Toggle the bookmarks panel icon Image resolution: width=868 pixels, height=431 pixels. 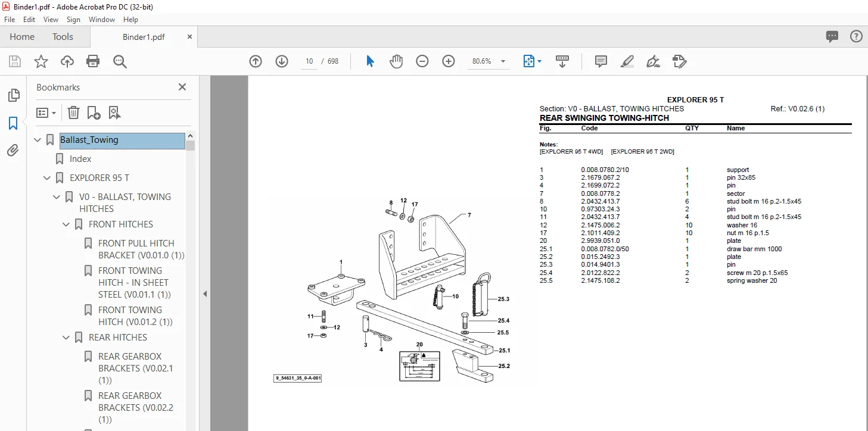click(13, 123)
